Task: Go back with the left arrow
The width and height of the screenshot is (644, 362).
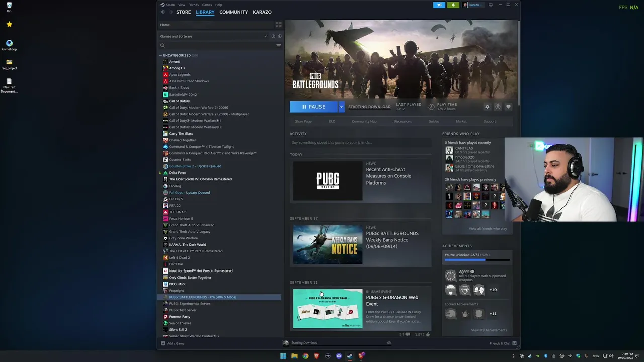Action: (163, 12)
